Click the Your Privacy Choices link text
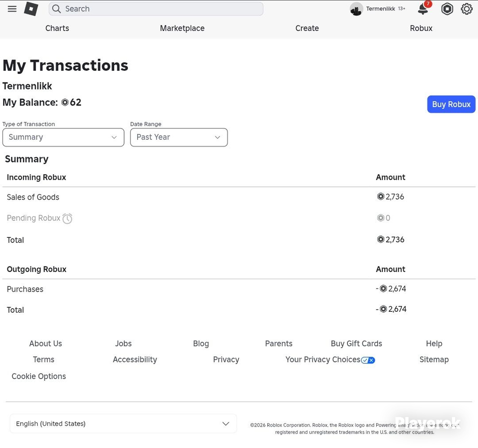Viewport: 478px width, 448px height. coord(323,360)
